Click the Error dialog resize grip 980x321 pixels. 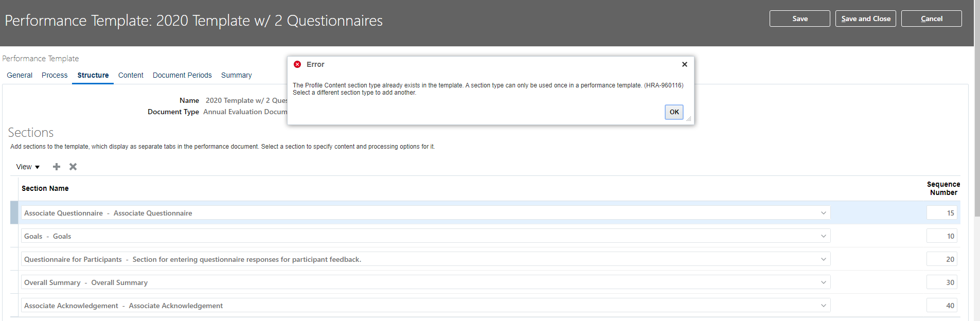pos(689,119)
